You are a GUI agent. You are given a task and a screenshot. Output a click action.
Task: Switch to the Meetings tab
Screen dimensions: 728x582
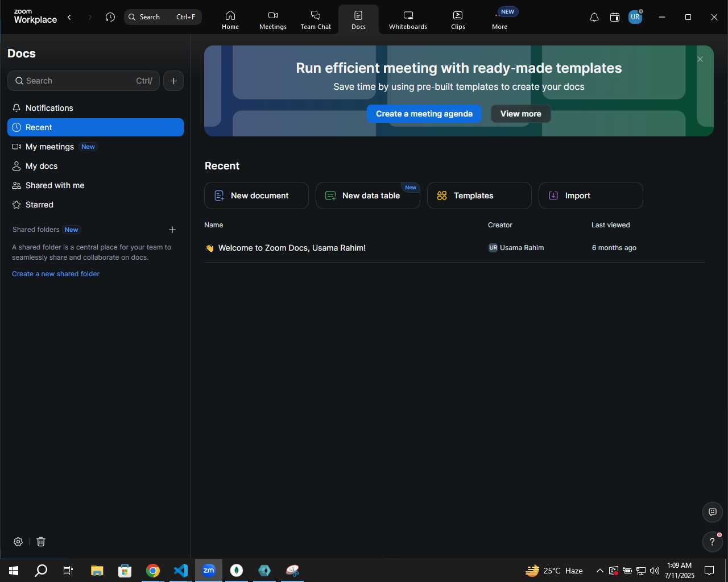(273, 20)
